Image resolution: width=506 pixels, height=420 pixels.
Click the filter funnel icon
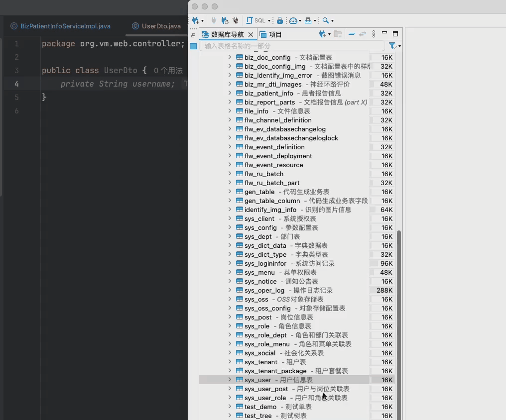[x=392, y=46]
